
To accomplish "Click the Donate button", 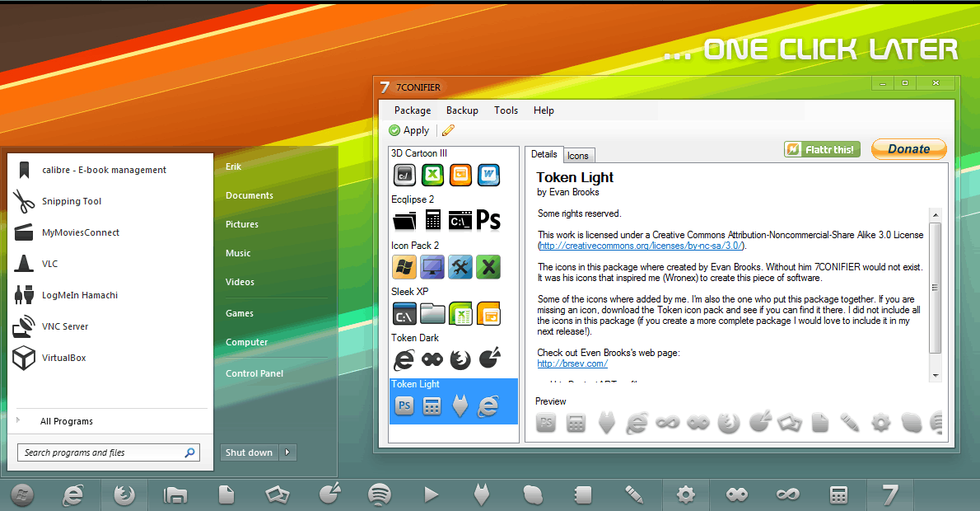I will [908, 149].
